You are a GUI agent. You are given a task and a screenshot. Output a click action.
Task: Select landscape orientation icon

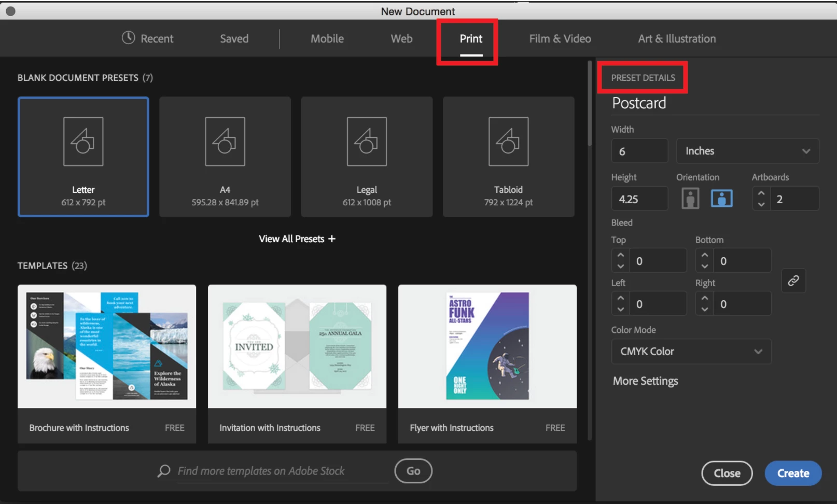pyautogui.click(x=722, y=199)
